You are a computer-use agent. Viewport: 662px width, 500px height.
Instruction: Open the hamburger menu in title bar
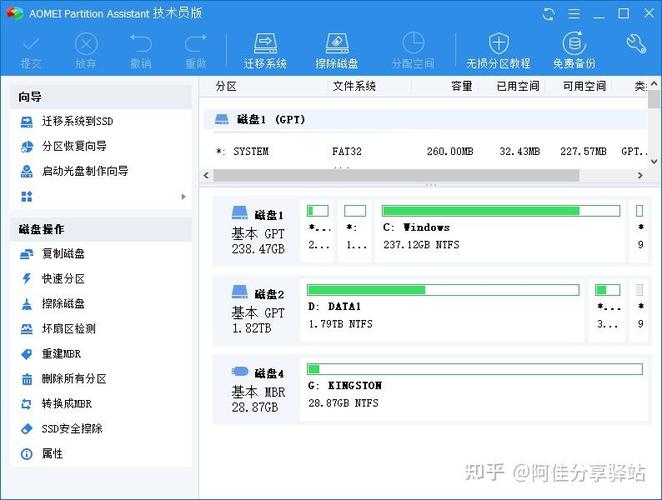tap(574, 14)
